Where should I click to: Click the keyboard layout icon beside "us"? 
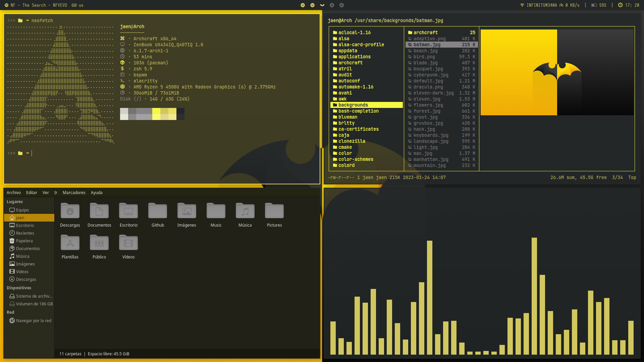pyautogui.click(x=74, y=5)
